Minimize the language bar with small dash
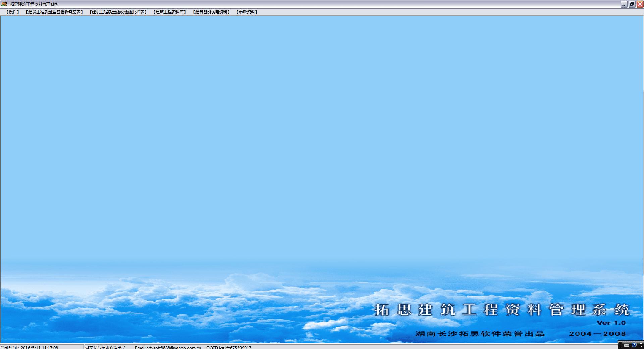 [x=641, y=343]
